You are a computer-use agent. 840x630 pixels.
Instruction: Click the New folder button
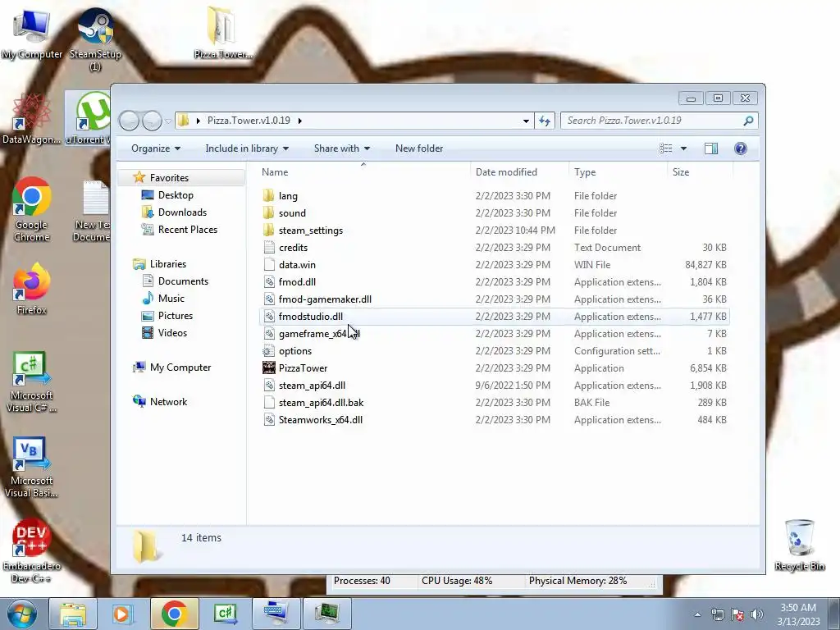pos(419,148)
